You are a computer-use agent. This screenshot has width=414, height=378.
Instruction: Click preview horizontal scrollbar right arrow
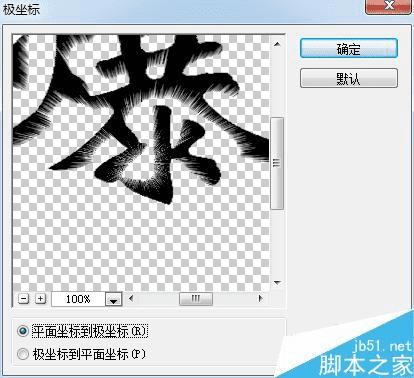click(x=261, y=298)
